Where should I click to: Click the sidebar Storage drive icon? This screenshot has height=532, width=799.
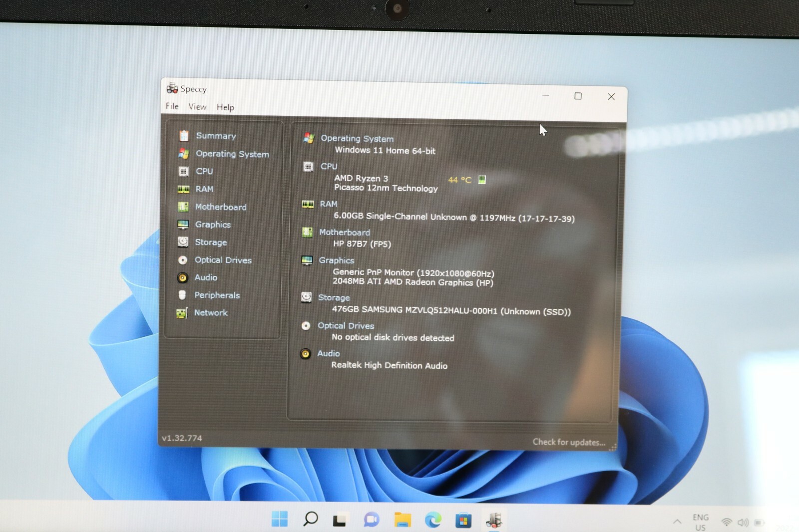[183, 242]
